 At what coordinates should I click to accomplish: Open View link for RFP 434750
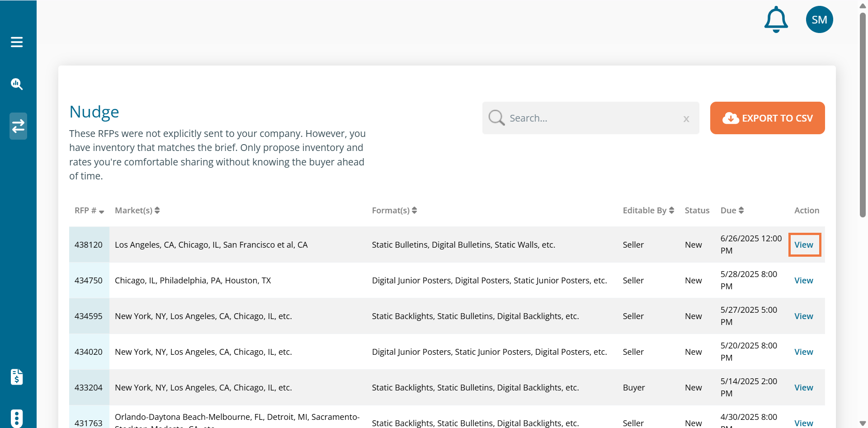(x=804, y=281)
